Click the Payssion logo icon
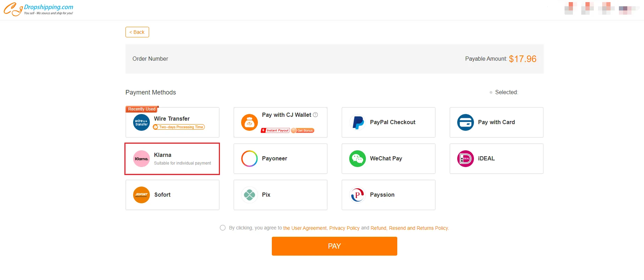The height and width of the screenshot is (280, 644). (358, 195)
